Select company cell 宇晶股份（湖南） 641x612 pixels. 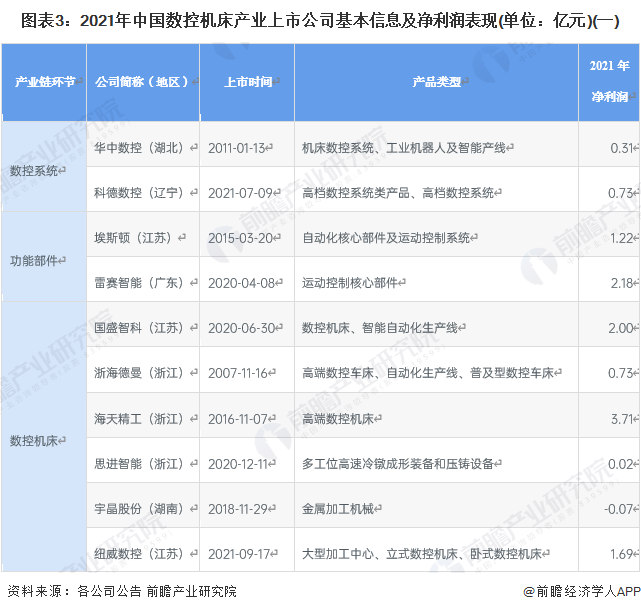point(143,505)
